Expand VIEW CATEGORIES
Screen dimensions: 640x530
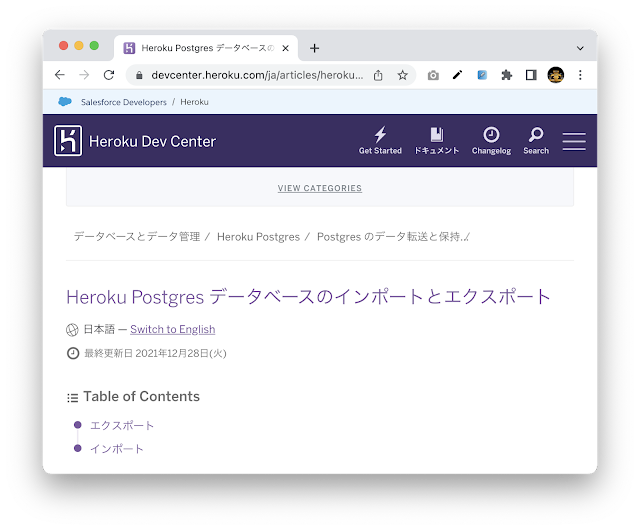click(320, 188)
